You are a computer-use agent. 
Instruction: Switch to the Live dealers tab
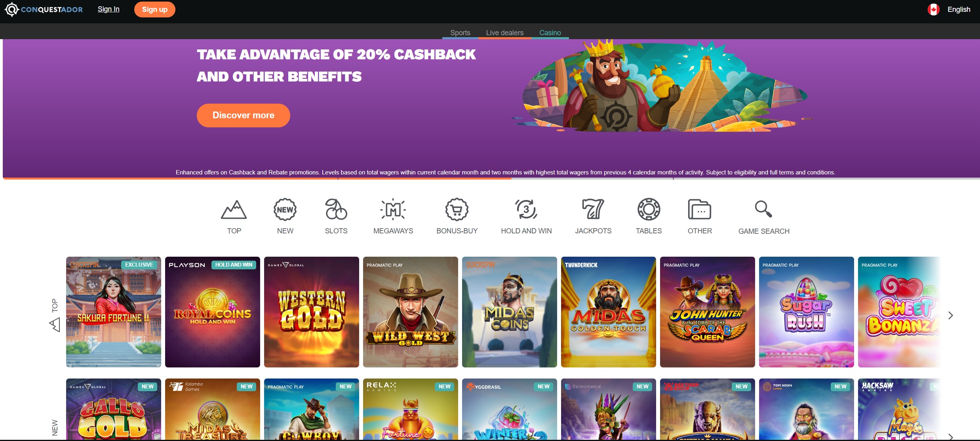(504, 33)
